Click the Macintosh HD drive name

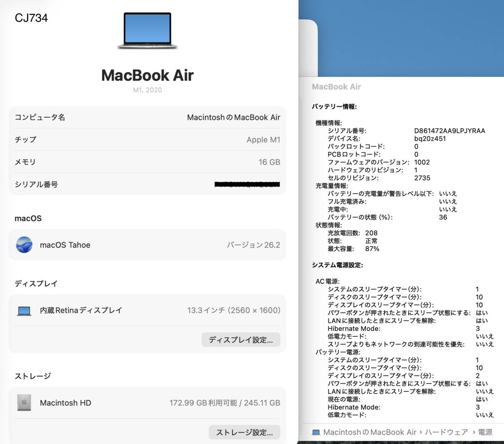(x=66, y=403)
